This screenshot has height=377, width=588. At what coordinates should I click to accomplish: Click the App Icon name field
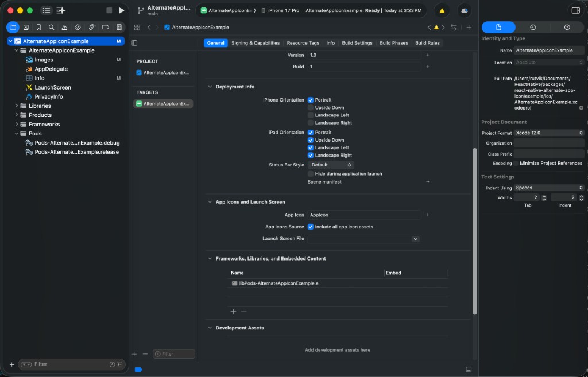pos(363,215)
